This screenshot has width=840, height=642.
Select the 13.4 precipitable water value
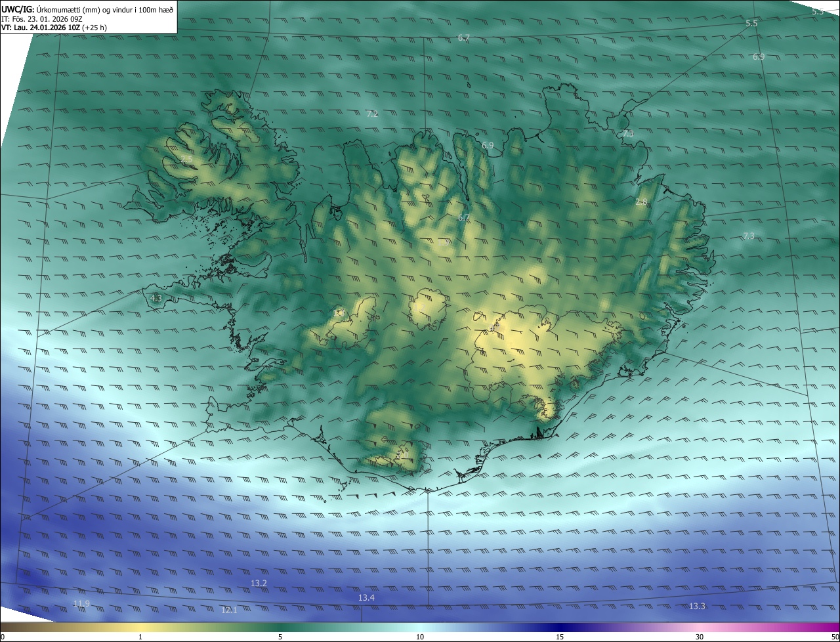[x=366, y=598]
